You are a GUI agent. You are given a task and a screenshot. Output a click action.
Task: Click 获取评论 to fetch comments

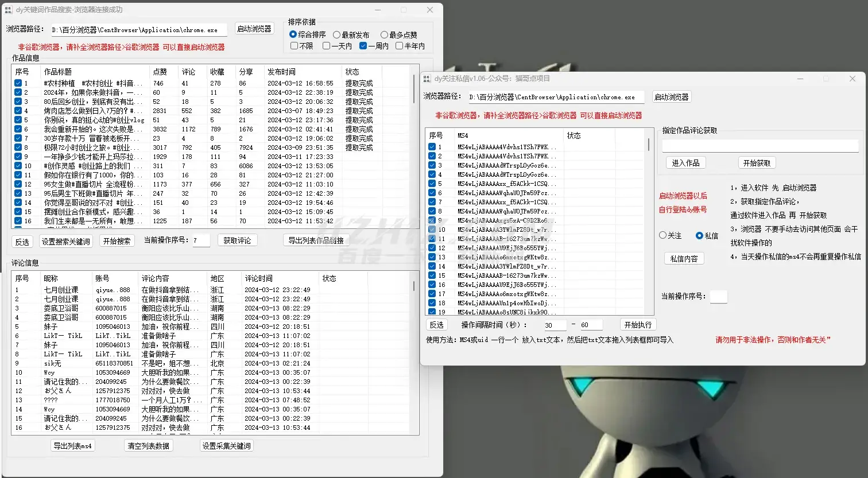coord(238,240)
